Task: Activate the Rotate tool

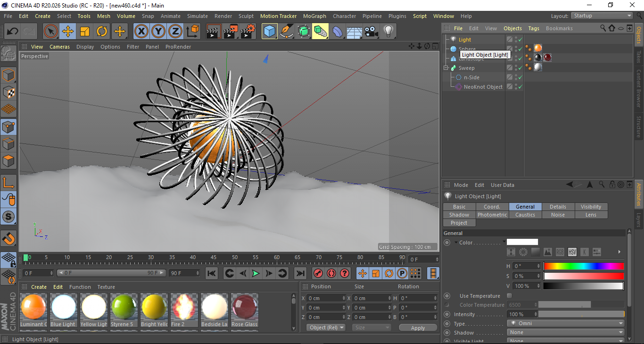Action: pos(102,32)
